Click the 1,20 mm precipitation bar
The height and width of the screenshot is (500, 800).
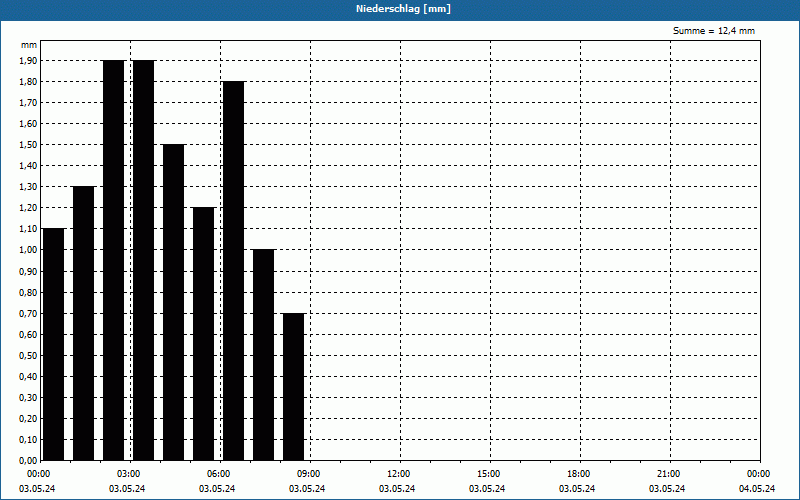click(204, 334)
